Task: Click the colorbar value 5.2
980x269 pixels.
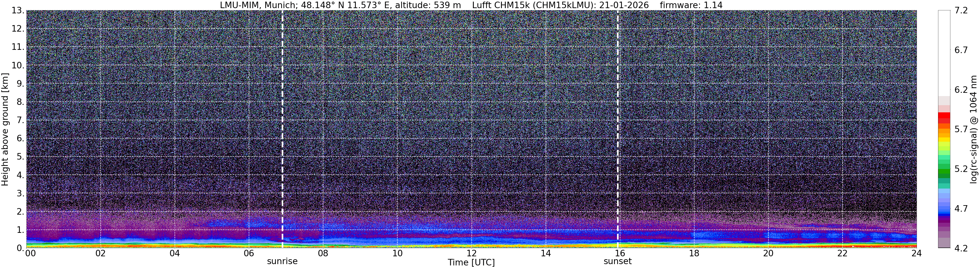Action: [x=961, y=169]
